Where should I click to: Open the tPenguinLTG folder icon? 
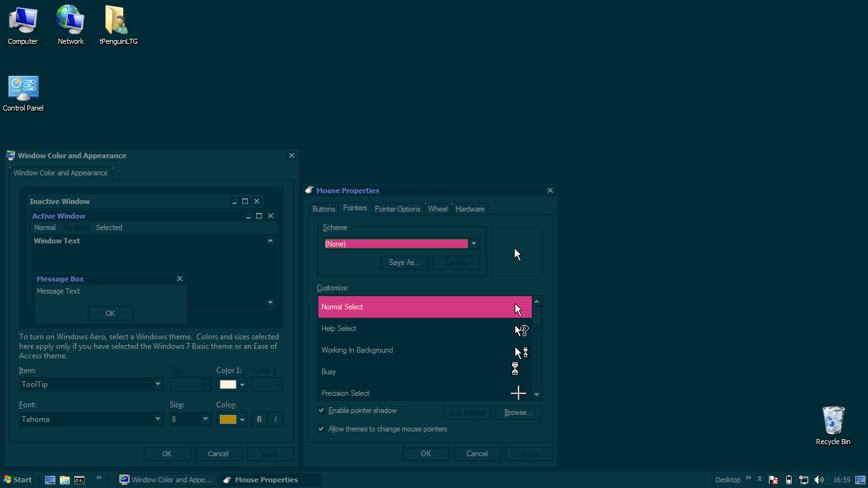coord(118,25)
